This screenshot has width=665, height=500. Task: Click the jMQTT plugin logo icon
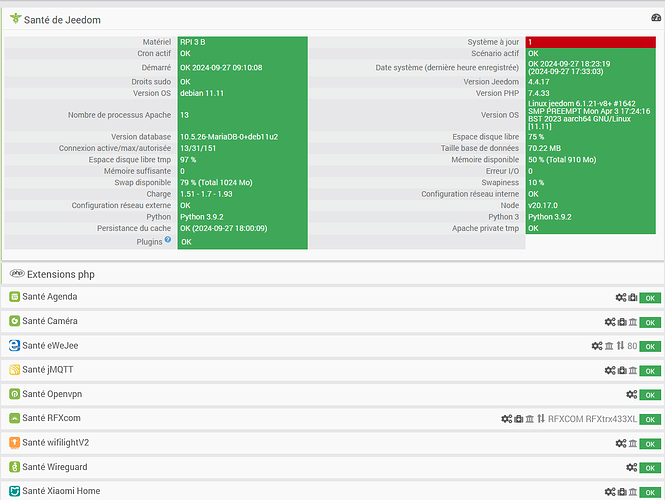pos(14,370)
